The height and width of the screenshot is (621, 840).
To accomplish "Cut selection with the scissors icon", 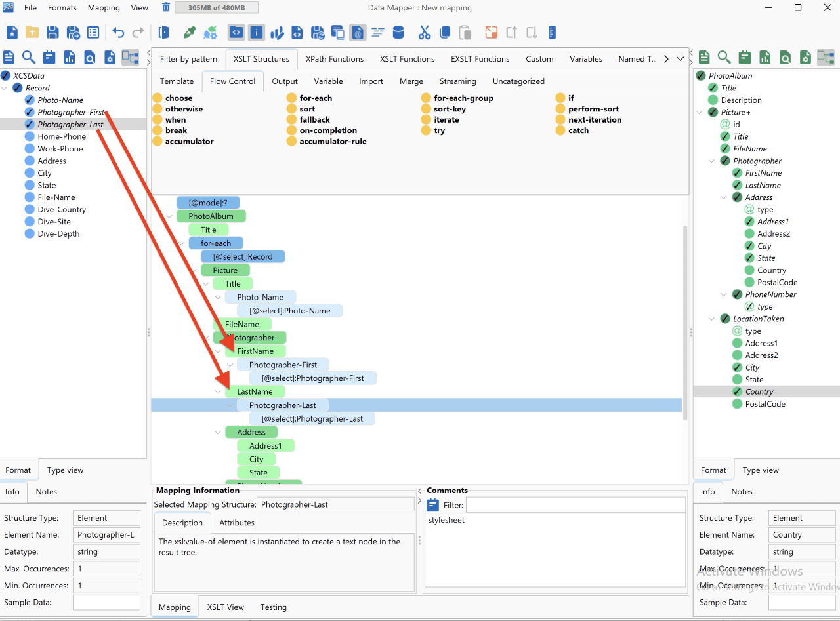I will point(425,32).
